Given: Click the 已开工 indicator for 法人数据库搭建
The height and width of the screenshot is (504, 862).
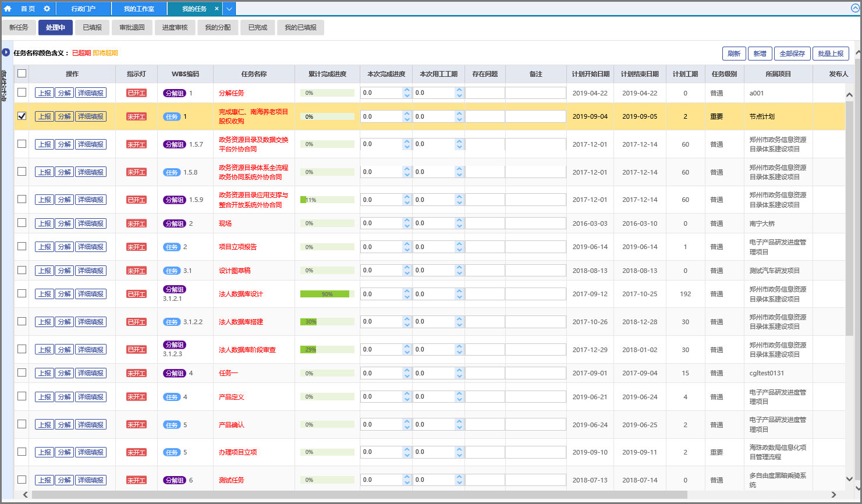Looking at the screenshot, I should click(137, 322).
